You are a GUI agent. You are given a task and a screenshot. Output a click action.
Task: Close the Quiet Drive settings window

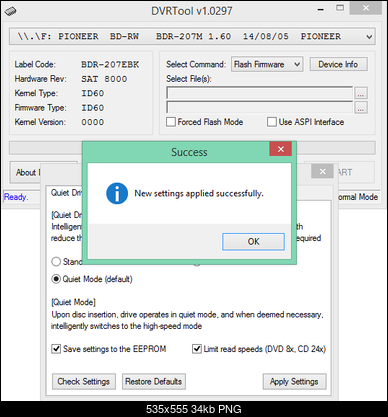322,172
